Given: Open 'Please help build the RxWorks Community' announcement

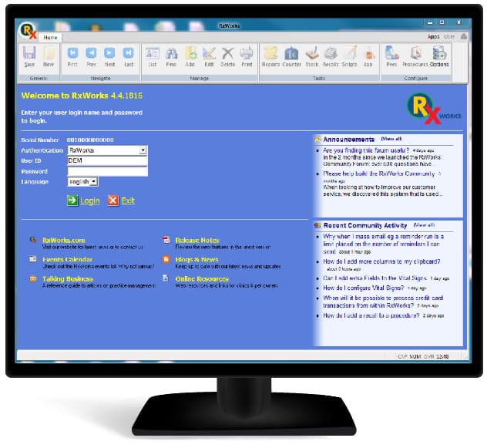Looking at the screenshot, I should pyautogui.click(x=379, y=173).
